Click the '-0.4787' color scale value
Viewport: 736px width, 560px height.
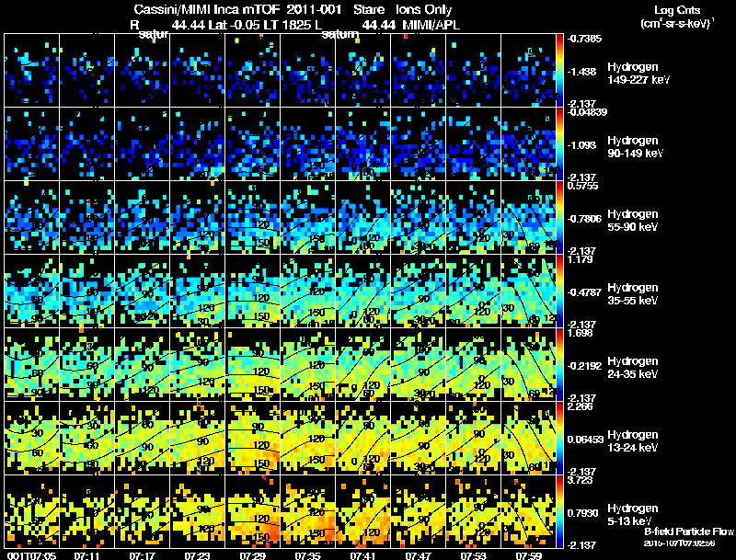point(584,292)
